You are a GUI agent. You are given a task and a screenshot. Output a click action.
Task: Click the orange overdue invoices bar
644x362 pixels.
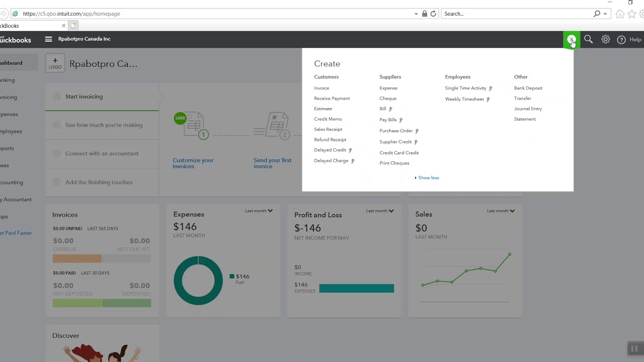click(77, 258)
